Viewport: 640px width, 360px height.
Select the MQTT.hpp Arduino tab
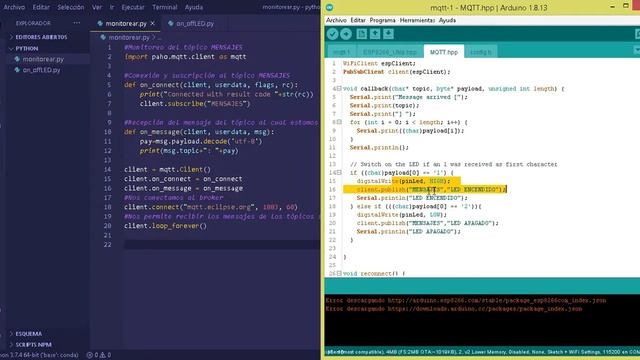(444, 52)
